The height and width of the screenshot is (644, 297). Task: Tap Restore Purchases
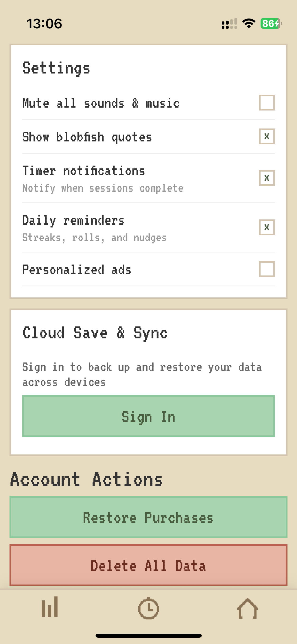[148, 517]
